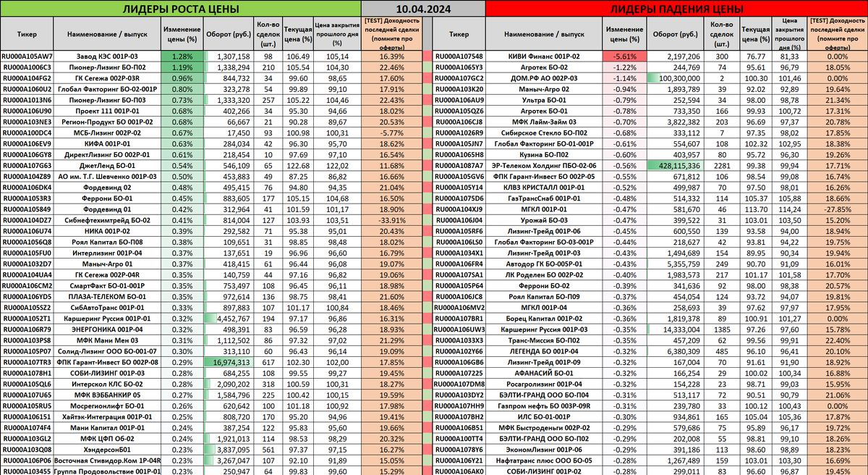
Task: Select the 'Маныч-Агро 02' cell
Action: [x=545, y=88]
